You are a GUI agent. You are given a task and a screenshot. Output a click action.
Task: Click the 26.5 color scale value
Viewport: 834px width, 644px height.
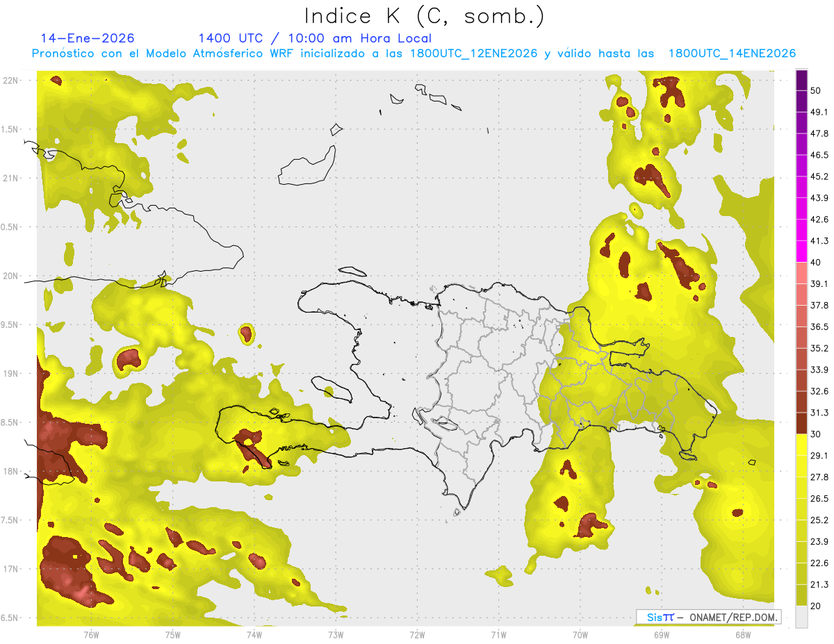tap(819, 499)
